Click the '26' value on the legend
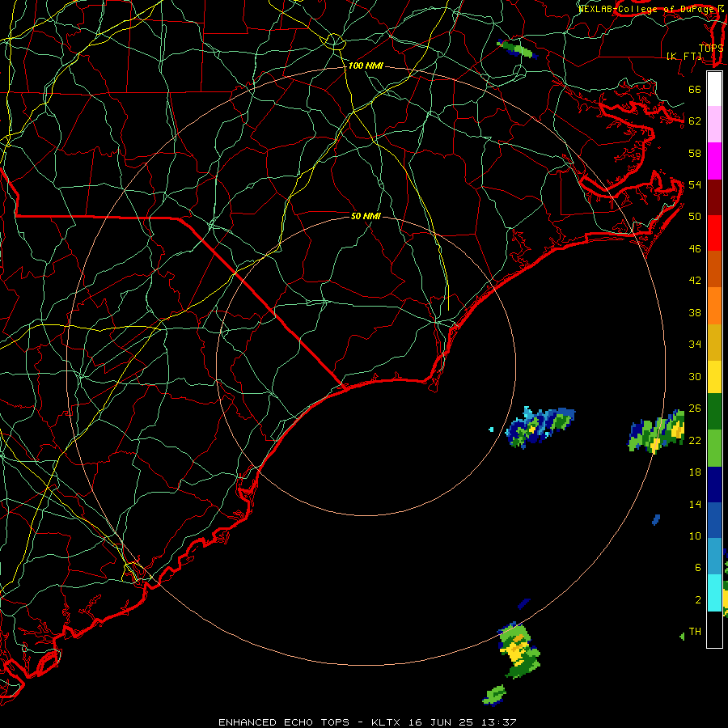This screenshot has height=728, width=728. [x=695, y=408]
